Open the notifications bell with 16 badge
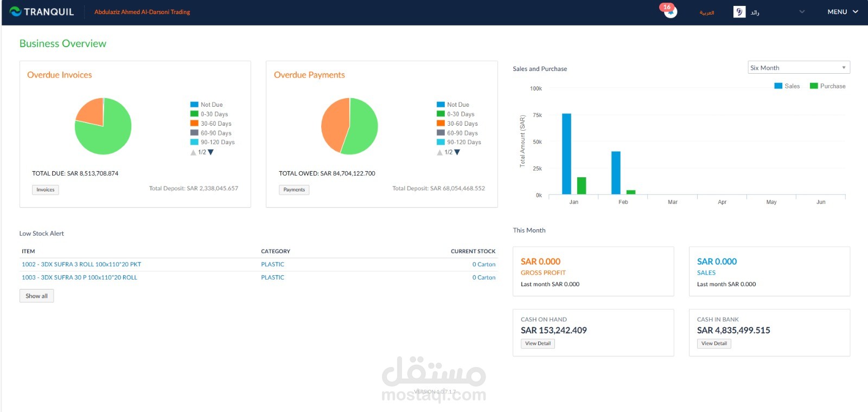The height and width of the screenshot is (412, 868). [671, 11]
